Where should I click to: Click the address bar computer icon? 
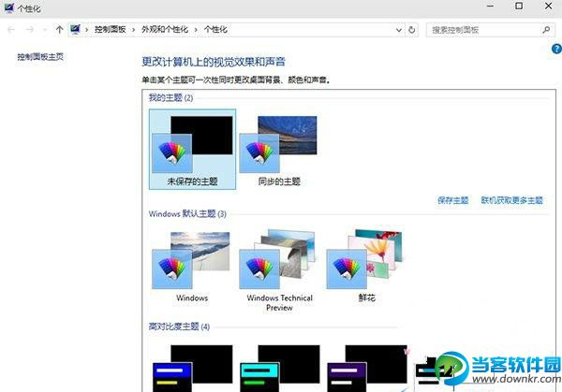tap(75, 29)
